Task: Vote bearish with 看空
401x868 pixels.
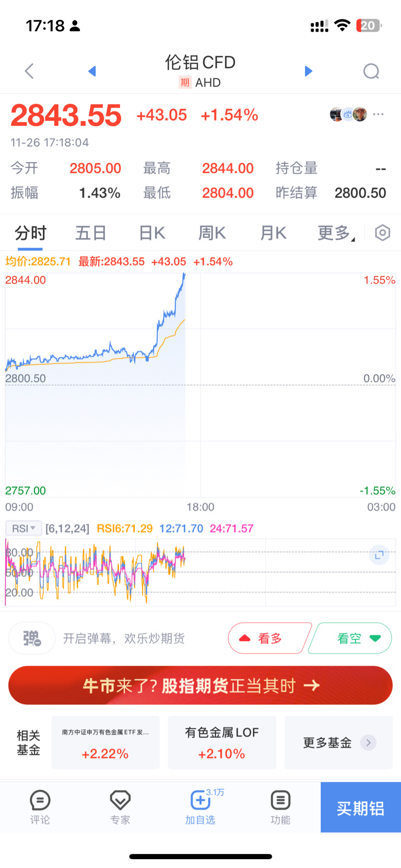Action: pyautogui.click(x=350, y=638)
